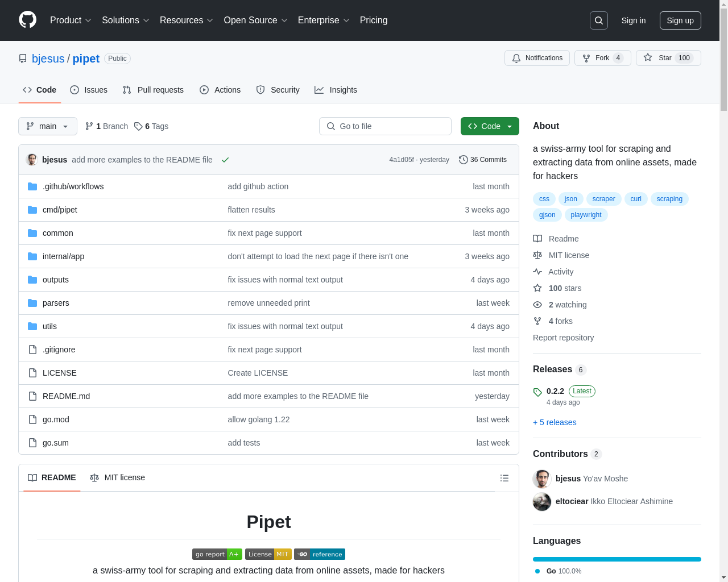Click the commits history clock icon
The width and height of the screenshot is (728, 582).
(x=464, y=160)
